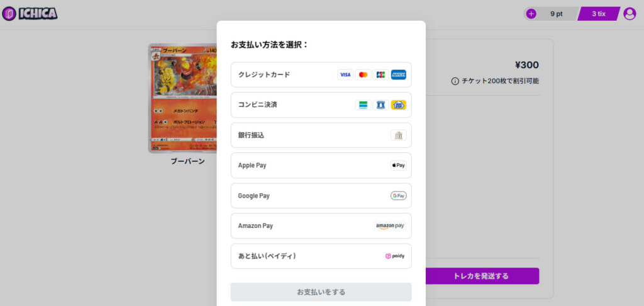Click the トレカを発送する purple button
644x306 pixels.
point(482,276)
